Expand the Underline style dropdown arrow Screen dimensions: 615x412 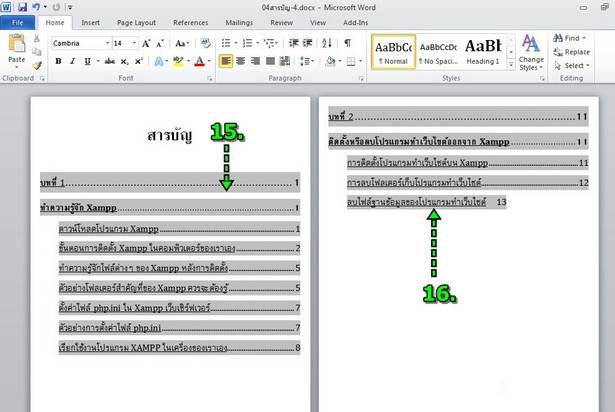tap(98, 61)
